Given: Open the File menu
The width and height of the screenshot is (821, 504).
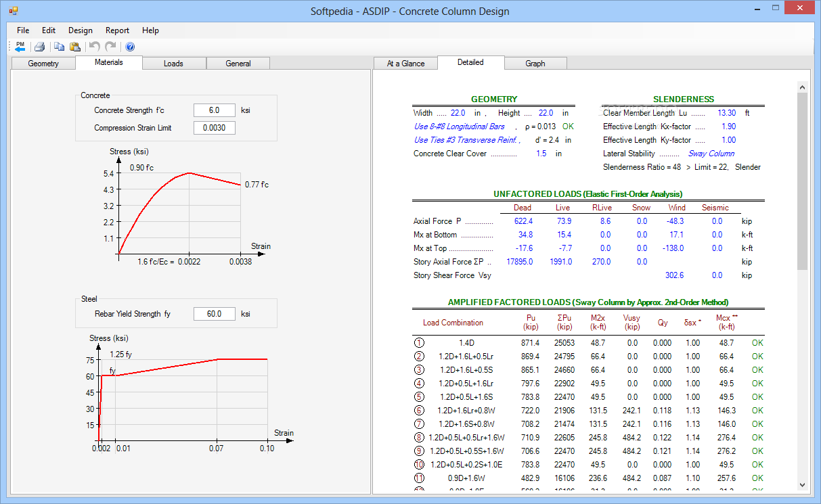Looking at the screenshot, I should pyautogui.click(x=23, y=30).
